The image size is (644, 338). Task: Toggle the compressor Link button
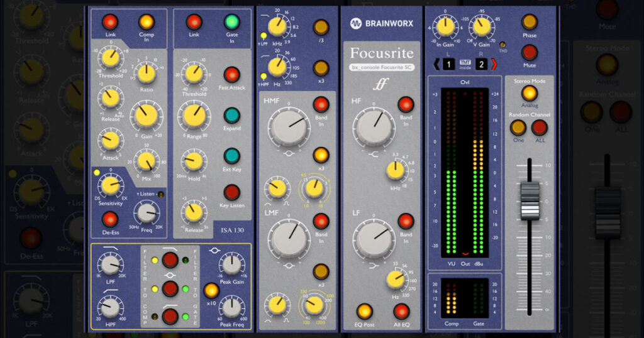(110, 22)
